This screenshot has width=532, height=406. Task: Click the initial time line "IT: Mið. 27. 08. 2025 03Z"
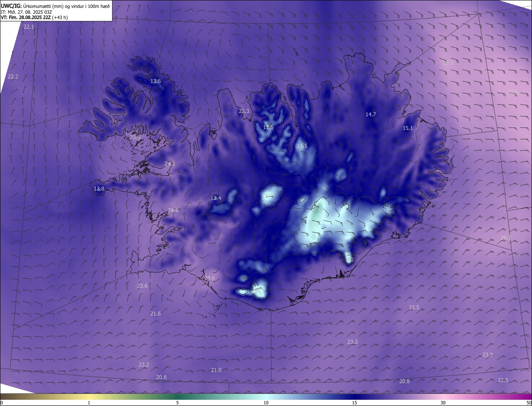tap(26, 12)
